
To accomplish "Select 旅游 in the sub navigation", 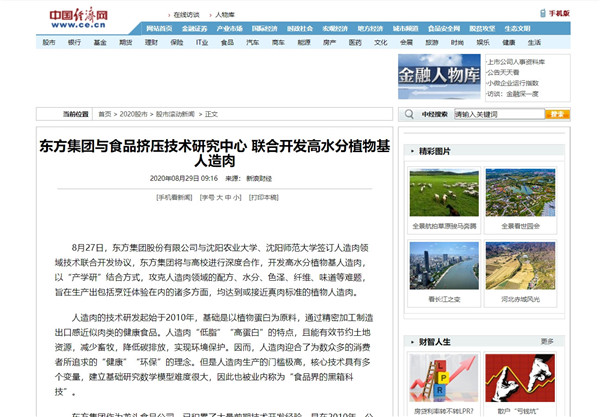I will [432, 42].
